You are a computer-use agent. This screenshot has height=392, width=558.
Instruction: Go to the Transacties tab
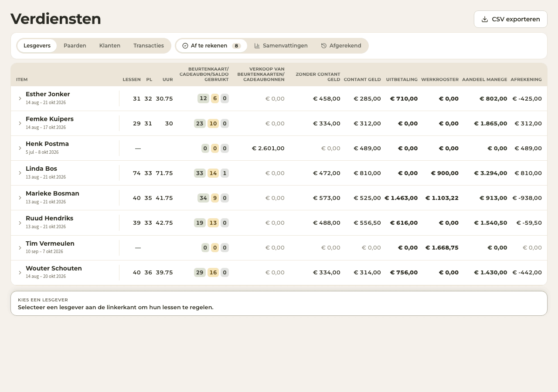tap(149, 46)
